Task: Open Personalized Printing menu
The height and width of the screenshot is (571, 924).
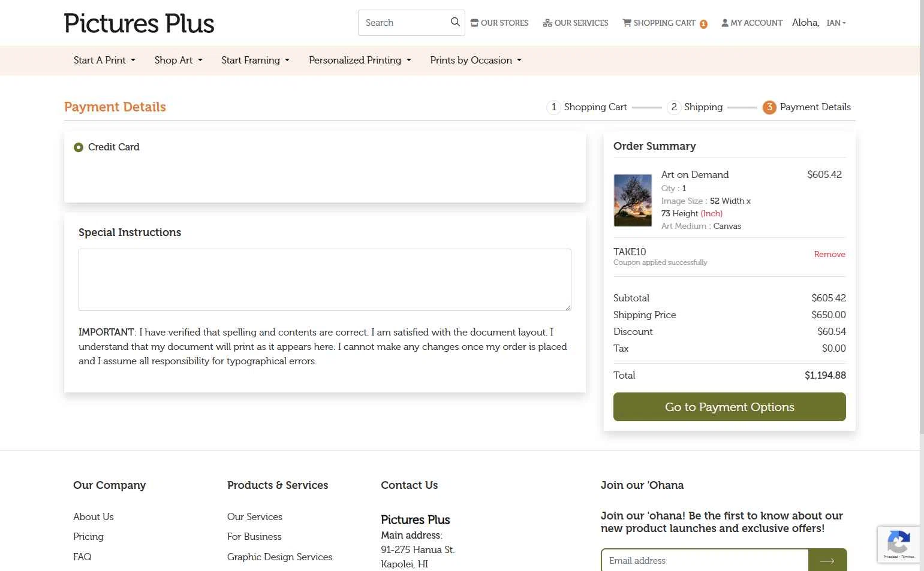Action: (x=360, y=60)
